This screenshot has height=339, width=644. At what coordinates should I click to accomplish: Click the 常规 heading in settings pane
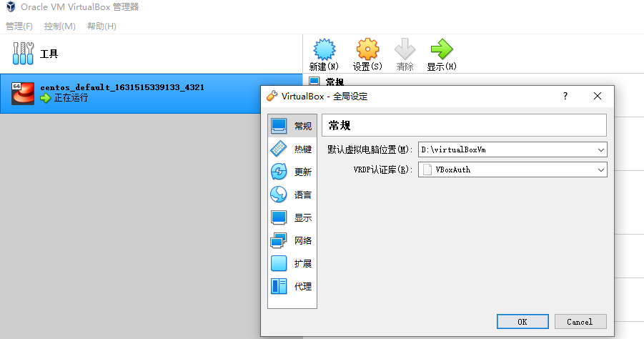340,126
